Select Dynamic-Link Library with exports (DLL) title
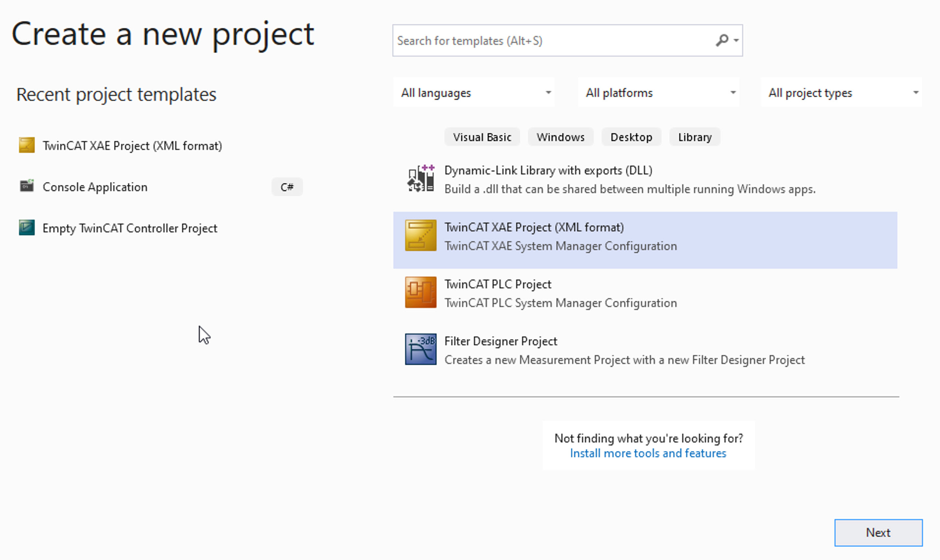Screen dimensions: 940x560 point(548,170)
